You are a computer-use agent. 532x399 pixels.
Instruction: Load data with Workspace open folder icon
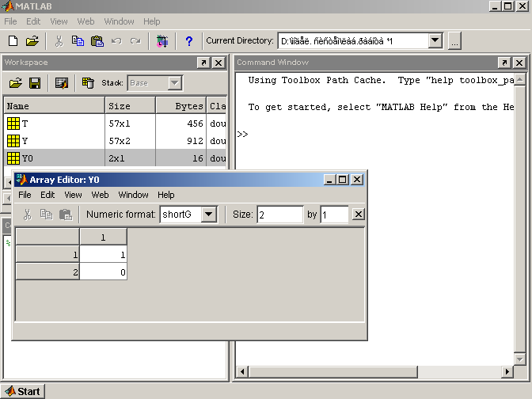point(15,83)
